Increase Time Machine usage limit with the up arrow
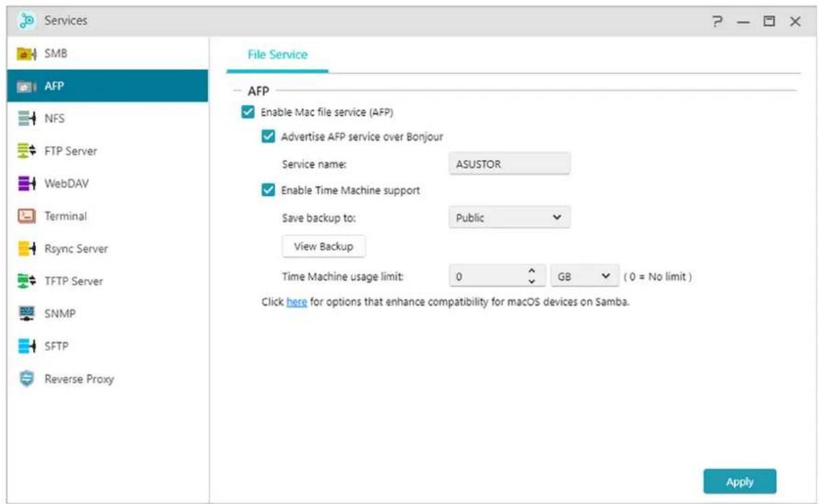 click(532, 271)
